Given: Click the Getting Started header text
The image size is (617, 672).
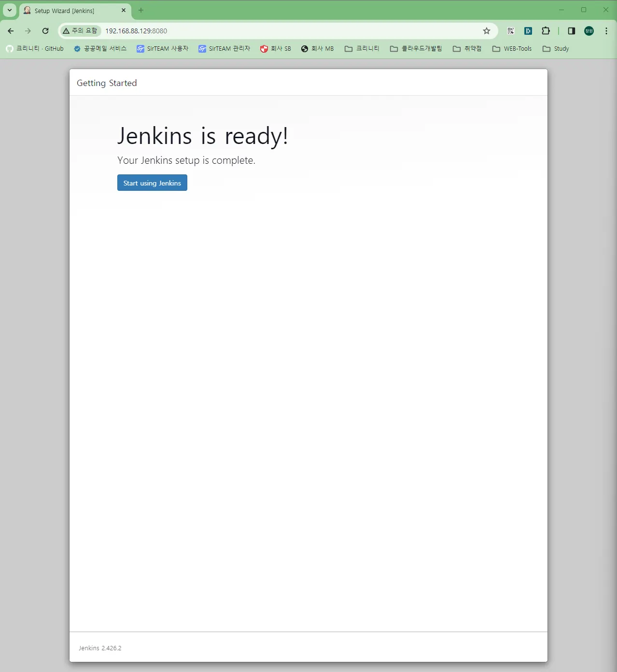Looking at the screenshot, I should point(107,83).
